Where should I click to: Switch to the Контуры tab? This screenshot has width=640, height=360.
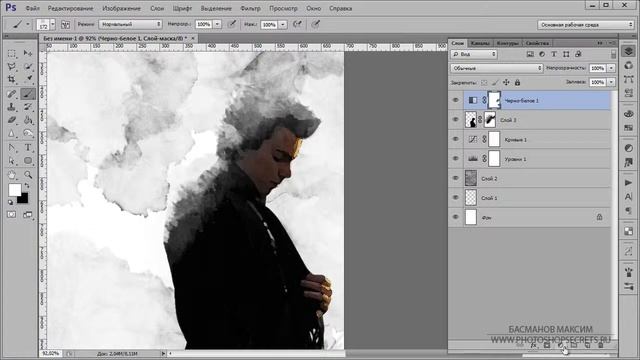click(x=508, y=43)
